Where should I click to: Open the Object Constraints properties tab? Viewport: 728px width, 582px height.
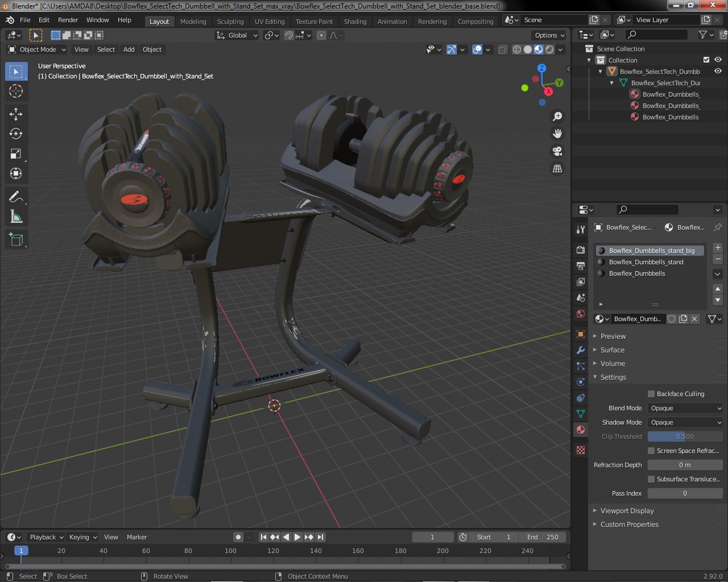click(x=581, y=398)
